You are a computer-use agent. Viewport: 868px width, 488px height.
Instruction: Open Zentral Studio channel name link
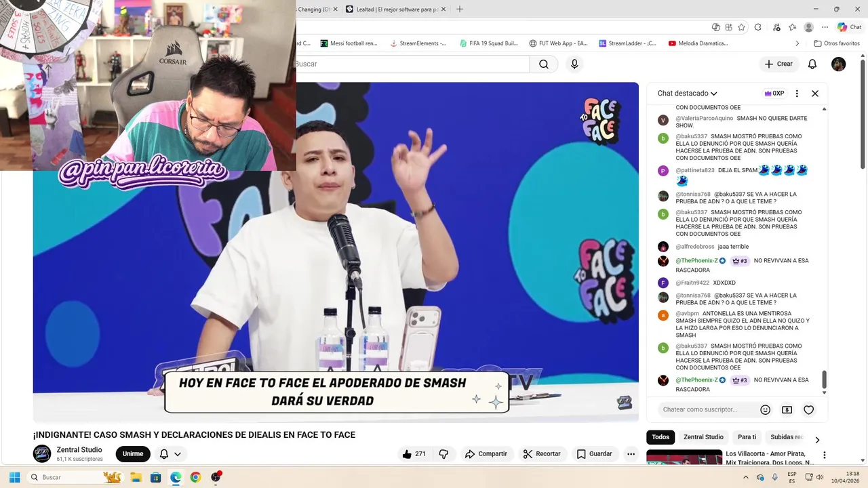pyautogui.click(x=79, y=449)
